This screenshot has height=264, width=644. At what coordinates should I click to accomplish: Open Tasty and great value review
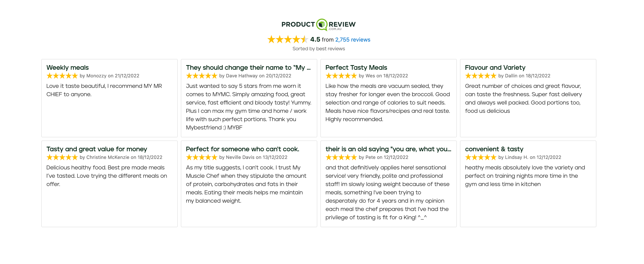[x=96, y=149]
